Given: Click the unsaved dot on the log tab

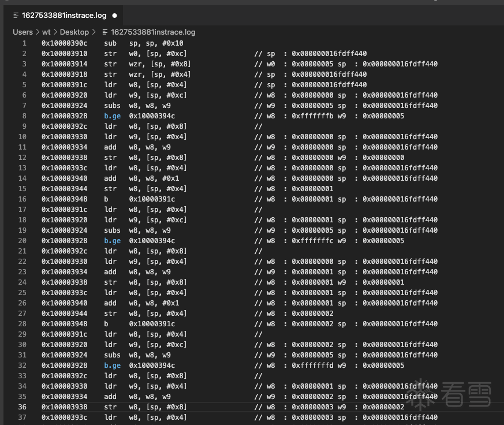Looking at the screenshot, I should 114,16.
